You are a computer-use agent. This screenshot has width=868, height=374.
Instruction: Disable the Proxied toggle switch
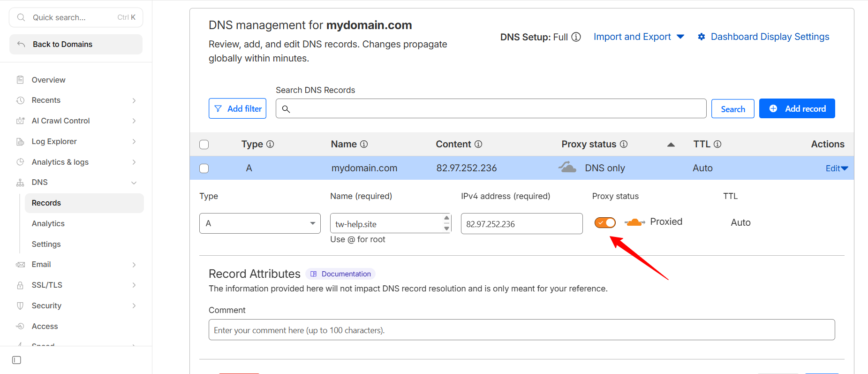coord(605,222)
